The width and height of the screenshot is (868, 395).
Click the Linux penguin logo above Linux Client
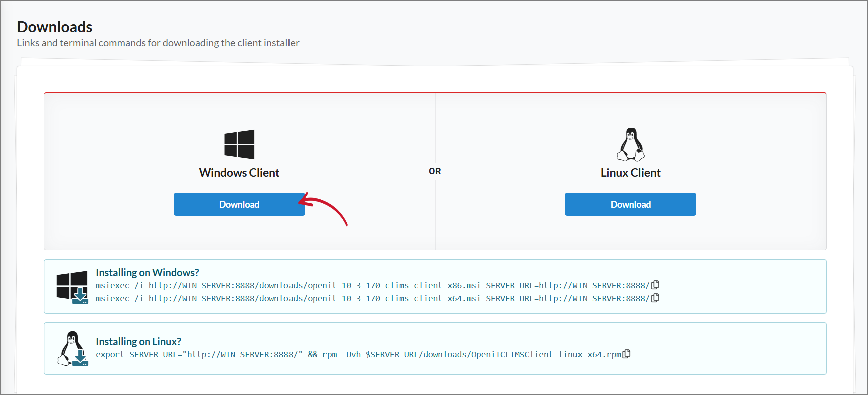[x=631, y=144]
